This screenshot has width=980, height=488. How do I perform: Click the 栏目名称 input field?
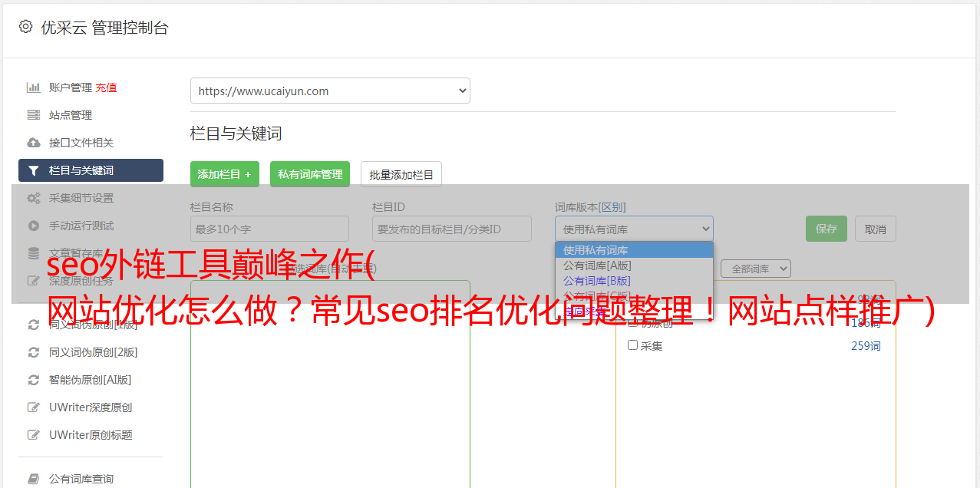point(269,229)
